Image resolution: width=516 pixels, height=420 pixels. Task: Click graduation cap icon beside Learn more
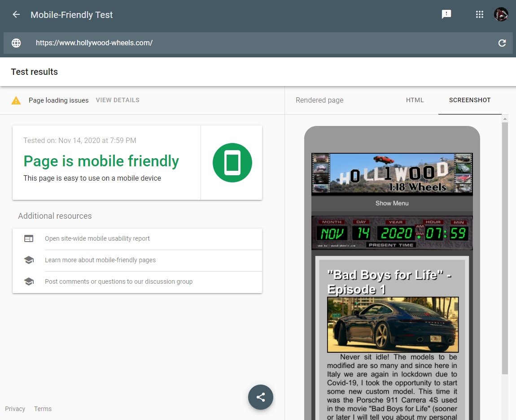tap(29, 260)
